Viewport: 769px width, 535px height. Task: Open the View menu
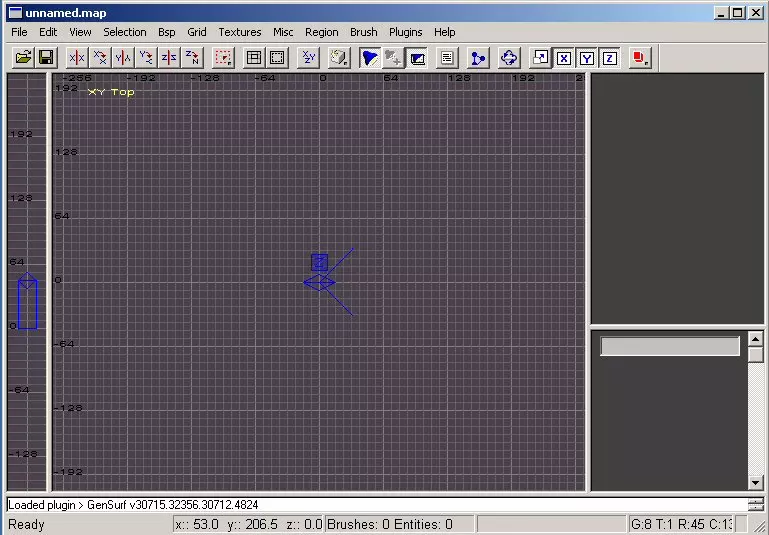tap(80, 32)
